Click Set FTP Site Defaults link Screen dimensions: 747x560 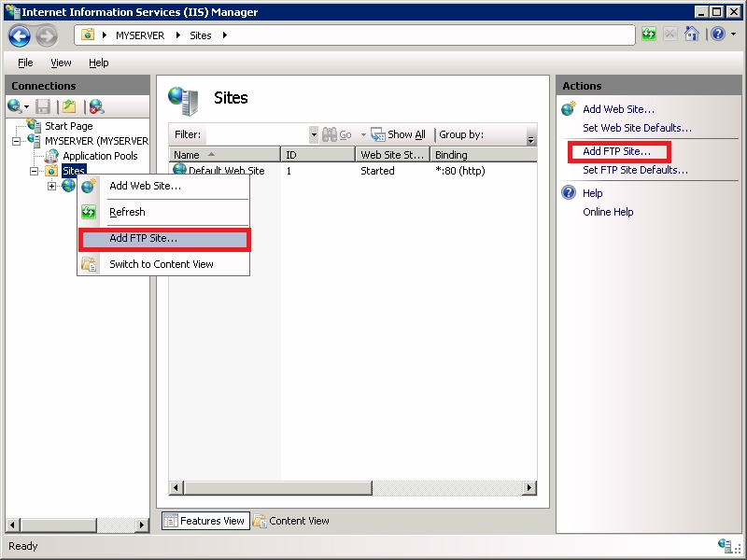click(635, 170)
